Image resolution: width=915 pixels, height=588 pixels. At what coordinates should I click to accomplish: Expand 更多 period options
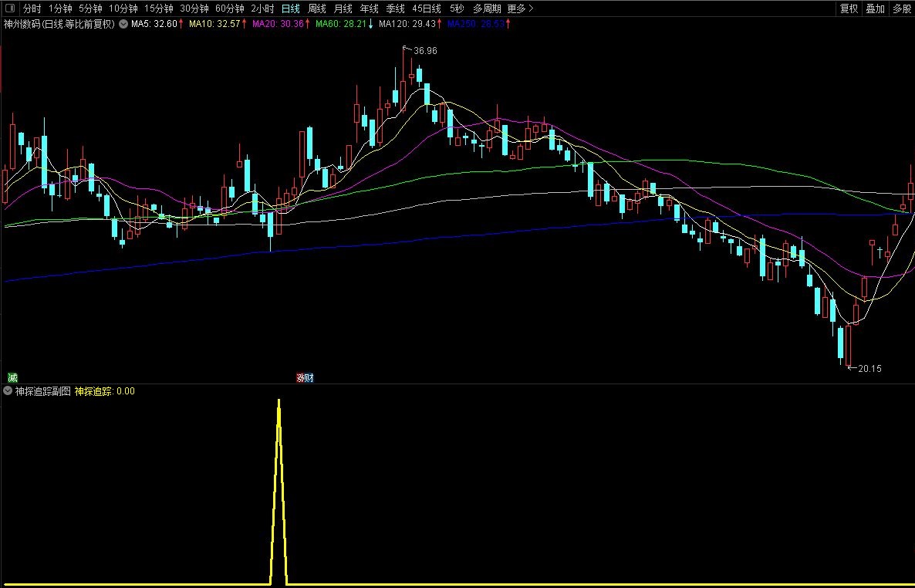pyautogui.click(x=521, y=8)
